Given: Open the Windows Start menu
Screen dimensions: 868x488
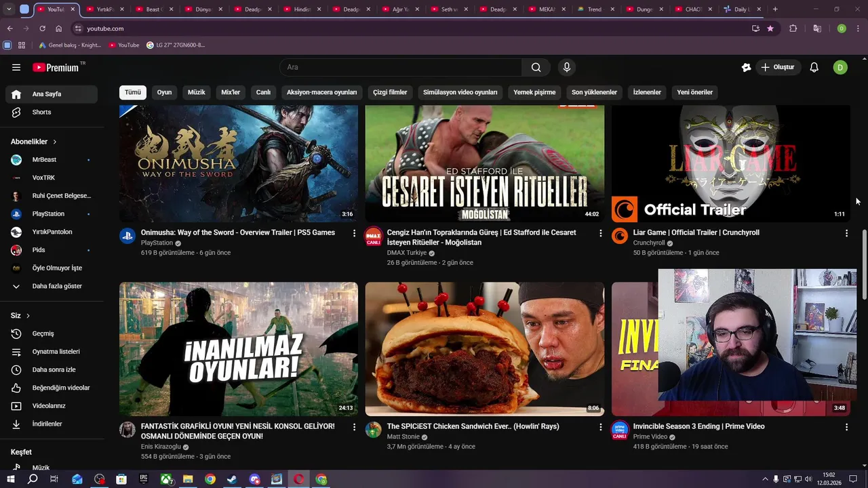Looking at the screenshot, I should point(11,479).
